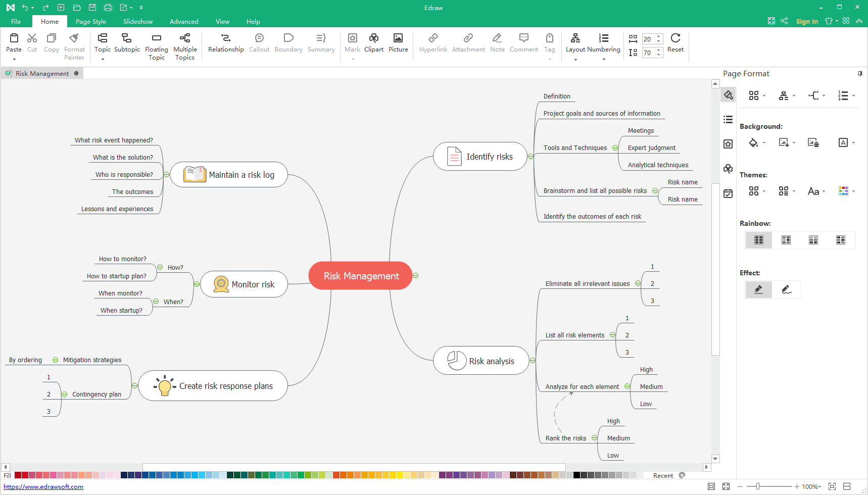
Task: Enable the hand-drawn sketch effect
Action: (x=786, y=289)
